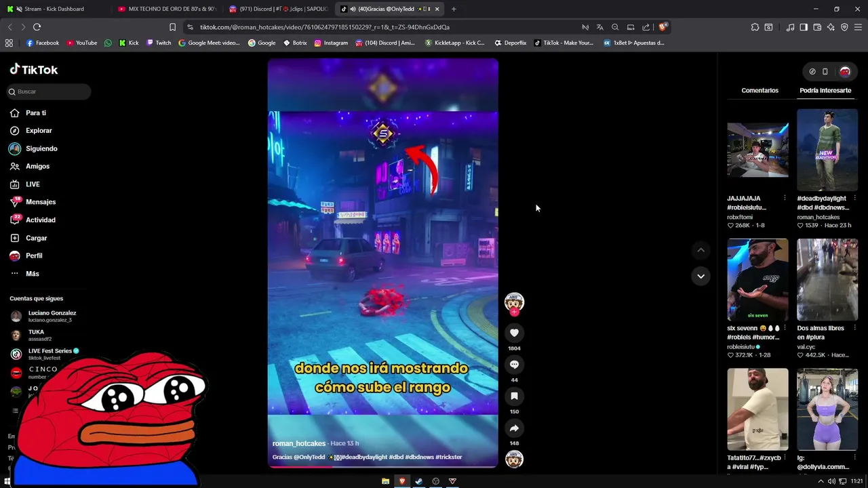Click the translate page icon
The width and height of the screenshot is (868, 488).
pos(599,27)
